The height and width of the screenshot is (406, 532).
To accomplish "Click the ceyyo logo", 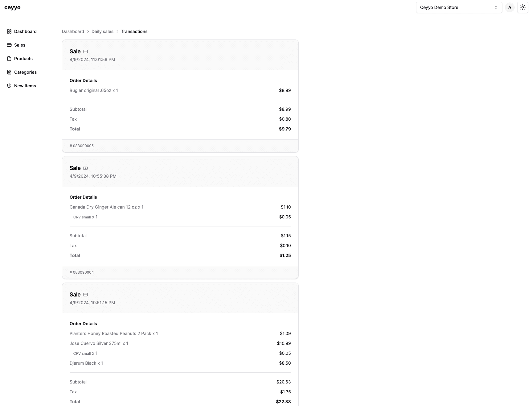I will [12, 7].
